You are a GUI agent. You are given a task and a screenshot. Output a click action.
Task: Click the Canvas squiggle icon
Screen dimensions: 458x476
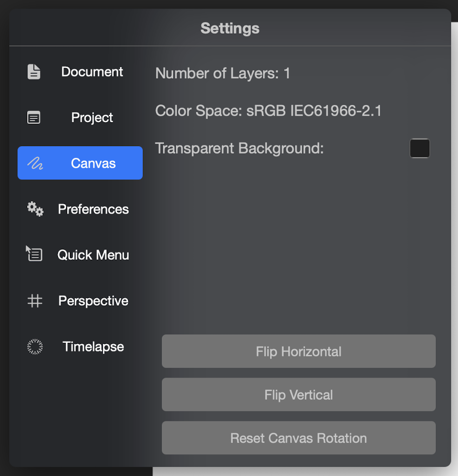tap(35, 163)
